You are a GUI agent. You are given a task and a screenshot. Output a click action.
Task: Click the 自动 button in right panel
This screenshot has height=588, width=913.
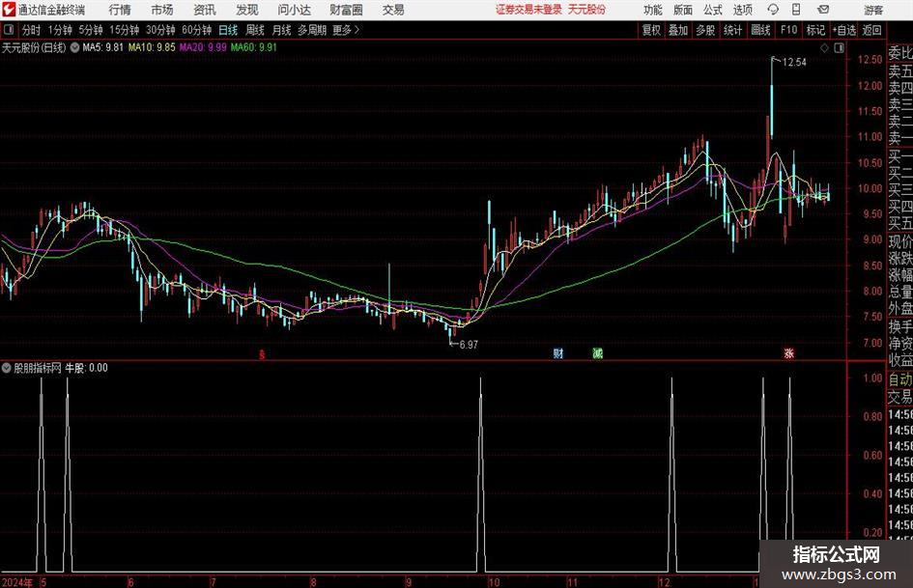pyautogui.click(x=900, y=379)
